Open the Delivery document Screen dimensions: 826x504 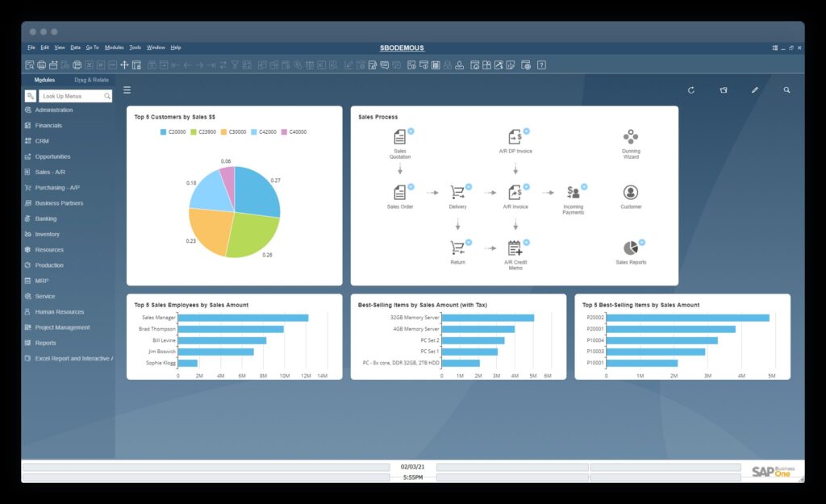click(x=458, y=194)
